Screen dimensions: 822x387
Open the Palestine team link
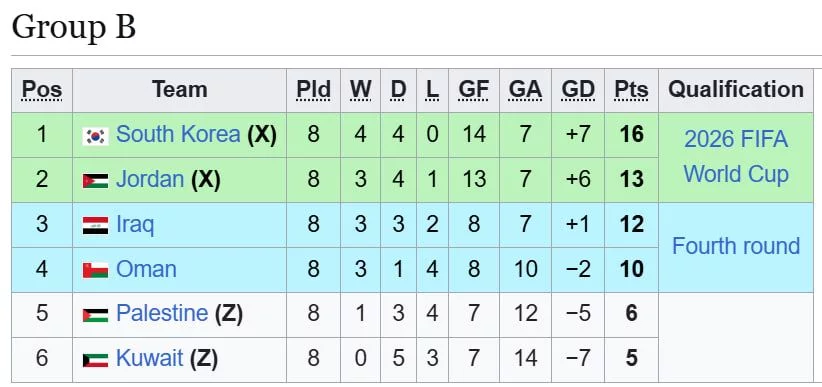[x=162, y=314]
